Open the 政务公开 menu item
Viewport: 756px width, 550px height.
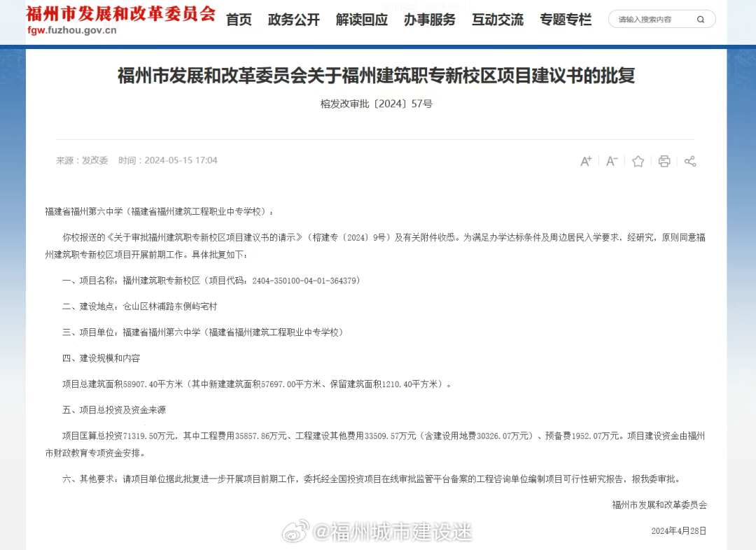click(x=293, y=20)
